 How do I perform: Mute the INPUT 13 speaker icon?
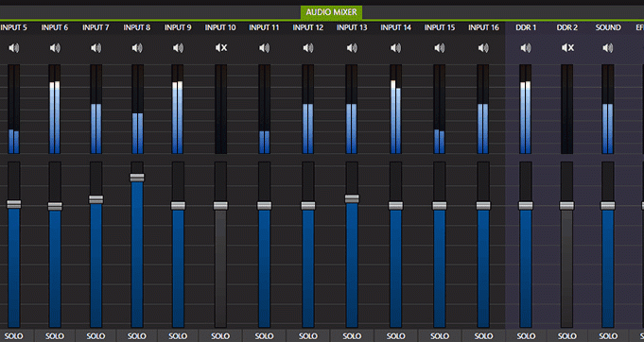pos(352,48)
